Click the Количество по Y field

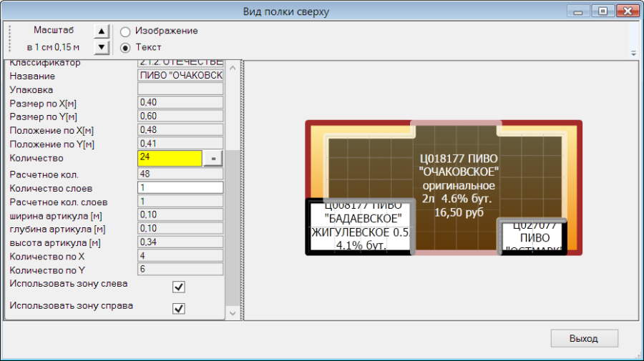pyautogui.click(x=180, y=269)
